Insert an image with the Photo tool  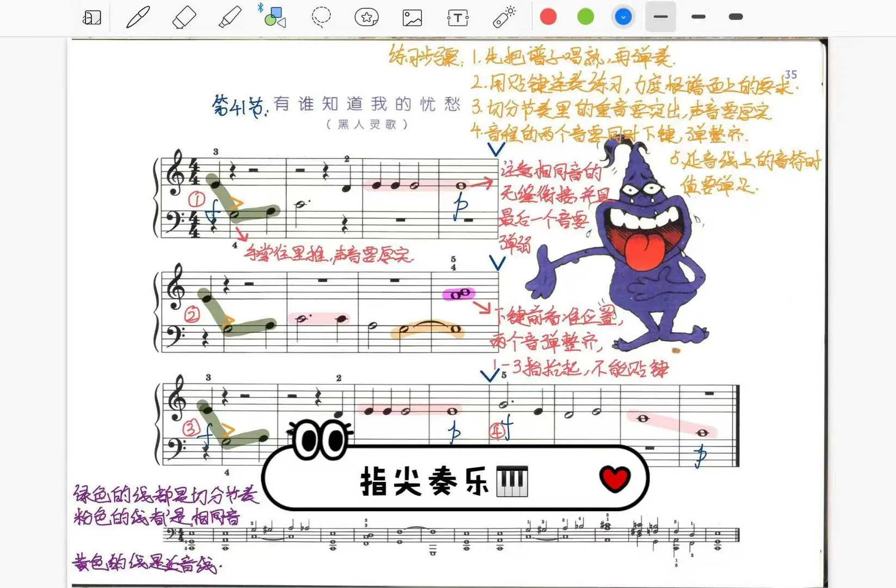[x=412, y=17]
